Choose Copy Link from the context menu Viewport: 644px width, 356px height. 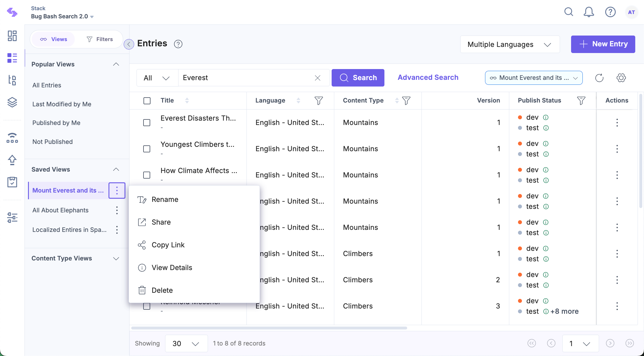tap(194, 245)
